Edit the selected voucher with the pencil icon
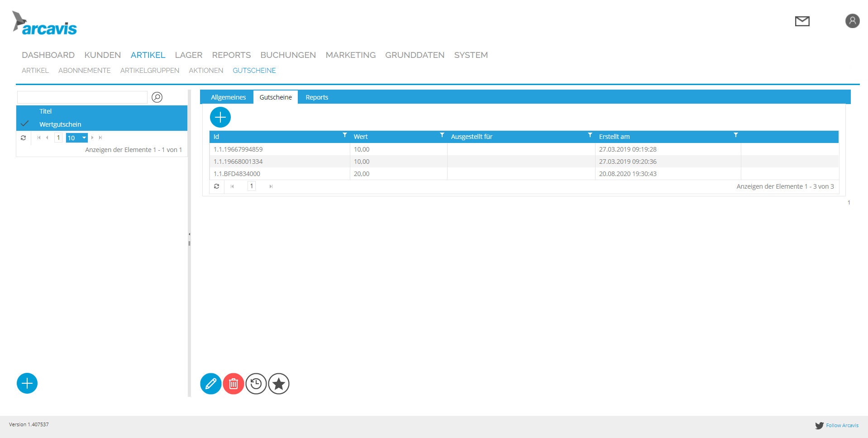868x438 pixels. (x=210, y=383)
